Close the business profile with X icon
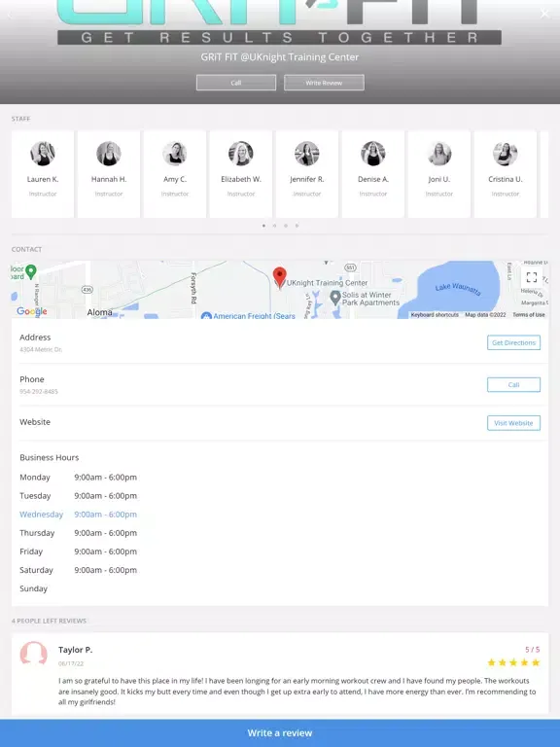Screen dimensions: 560x747 coord(544,14)
